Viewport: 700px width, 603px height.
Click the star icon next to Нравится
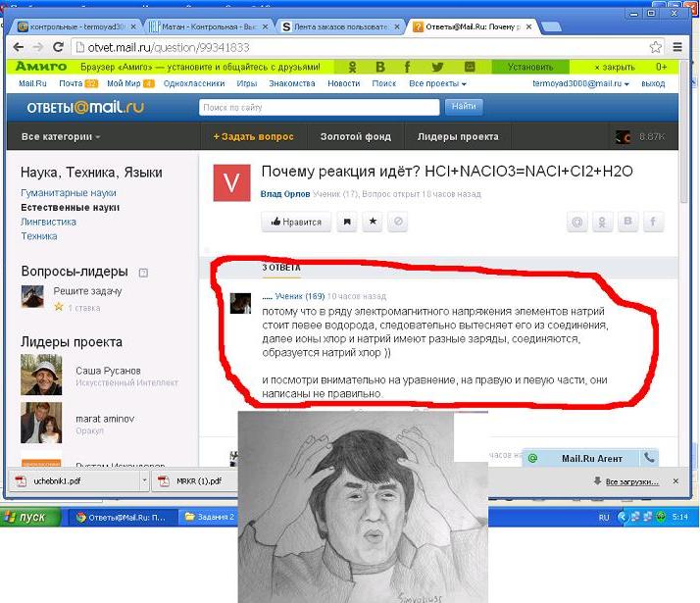coord(373,223)
